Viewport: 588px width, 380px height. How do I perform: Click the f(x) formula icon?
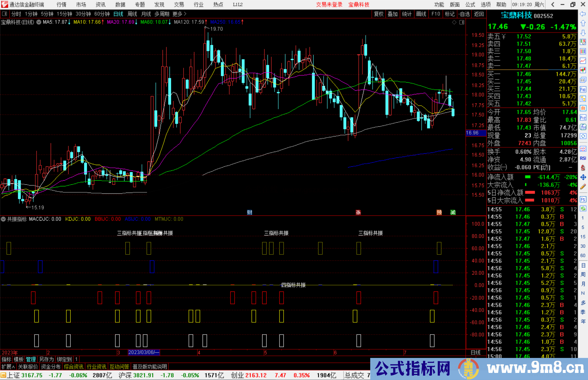583,127
